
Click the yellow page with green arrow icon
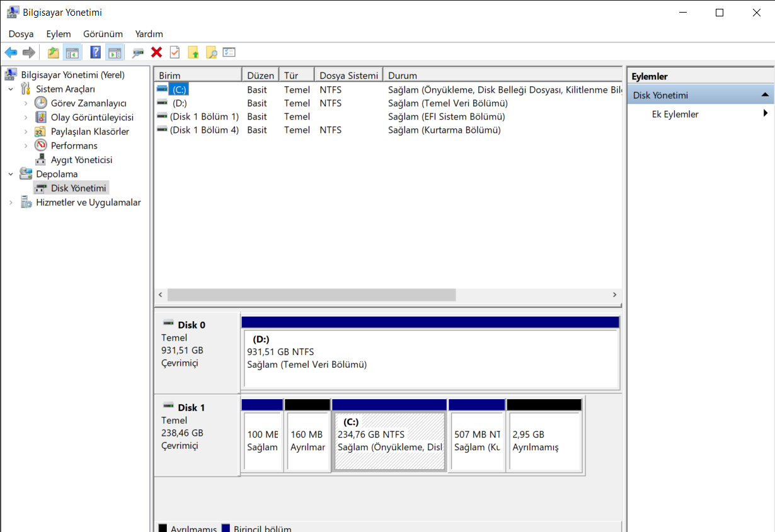(x=193, y=52)
